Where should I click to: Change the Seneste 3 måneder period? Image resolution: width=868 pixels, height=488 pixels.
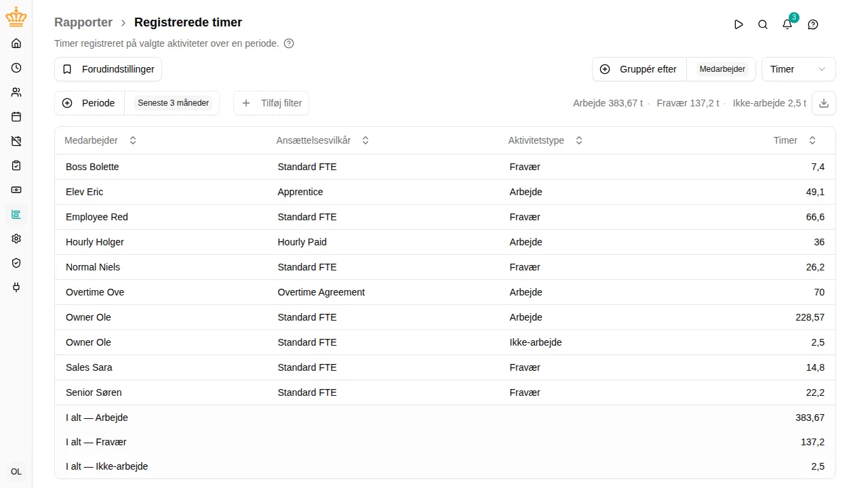[173, 103]
